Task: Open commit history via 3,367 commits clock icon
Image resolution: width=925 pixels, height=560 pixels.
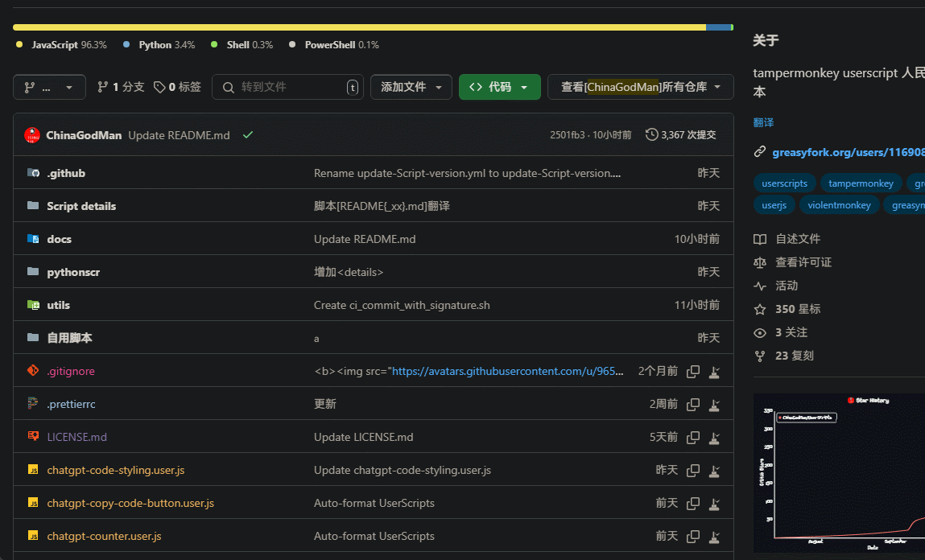Action: pos(651,135)
